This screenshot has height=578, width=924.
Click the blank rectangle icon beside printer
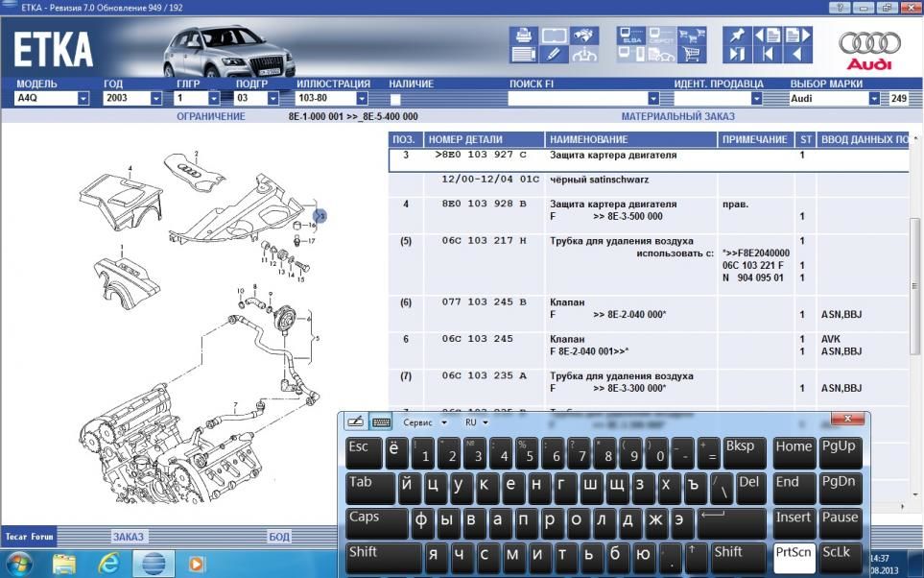coord(554,36)
